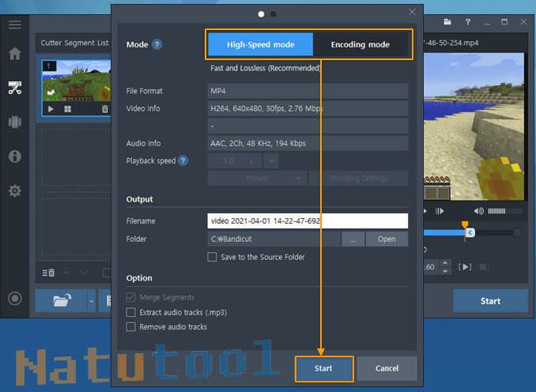Expand the Presets dropdown
Image resolution: width=536 pixels, height=392 pixels.
tap(256, 179)
